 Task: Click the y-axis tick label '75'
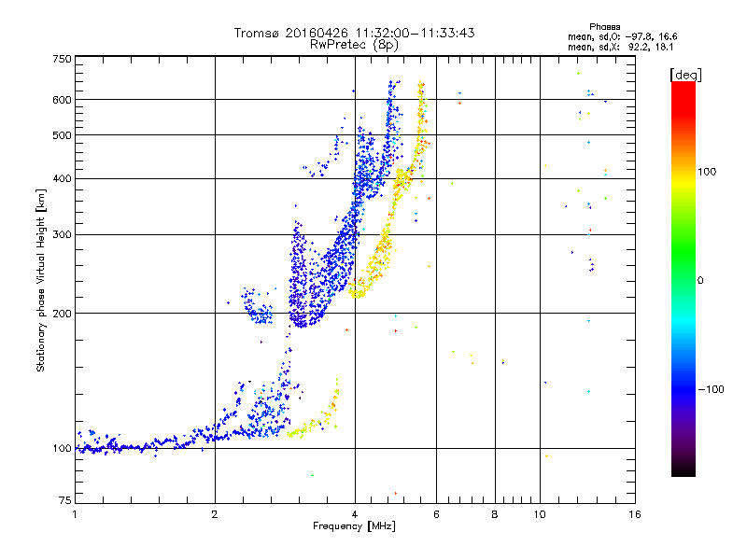pyautogui.click(x=65, y=500)
